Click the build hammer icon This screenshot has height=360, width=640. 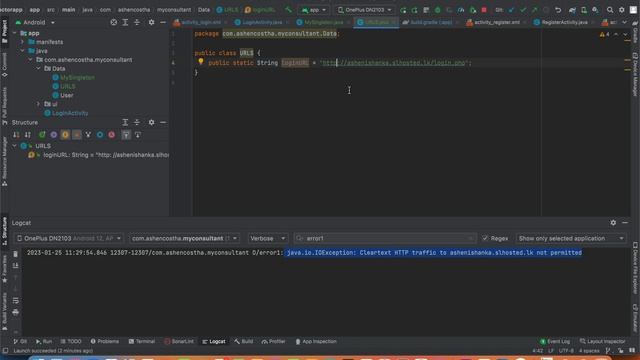(x=289, y=9)
